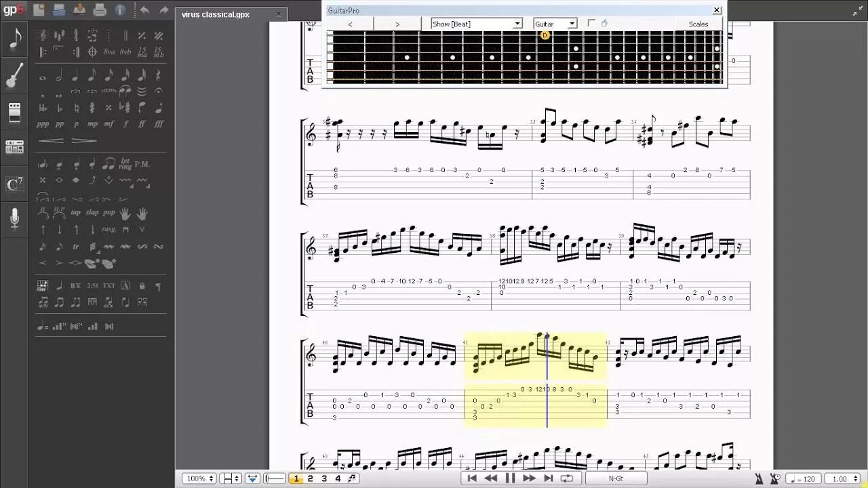This screenshot has height=488, width=868.
Task: Toggle the let ring effect
Action: [x=125, y=165]
